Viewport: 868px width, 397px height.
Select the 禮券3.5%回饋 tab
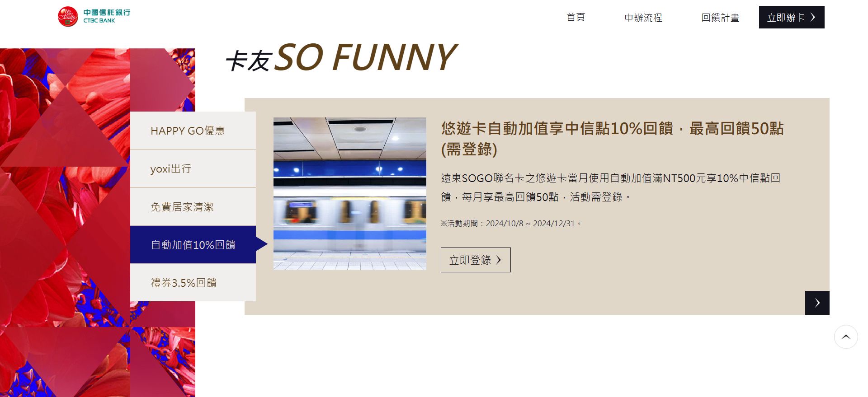tap(193, 282)
